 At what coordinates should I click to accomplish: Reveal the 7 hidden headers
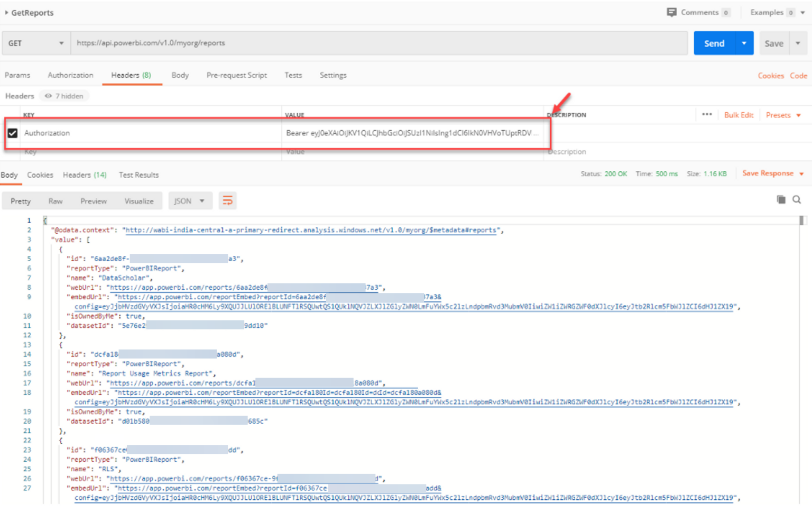click(63, 96)
